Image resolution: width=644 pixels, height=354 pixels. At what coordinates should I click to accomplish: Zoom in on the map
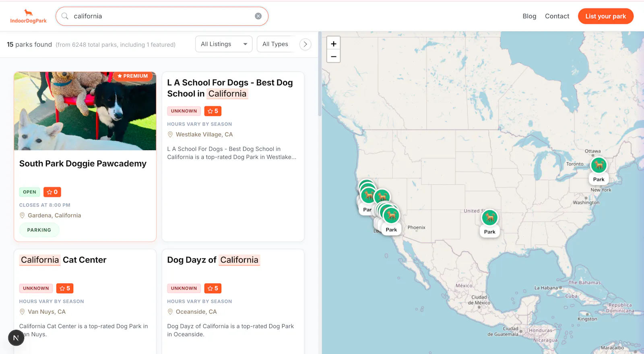tap(334, 43)
